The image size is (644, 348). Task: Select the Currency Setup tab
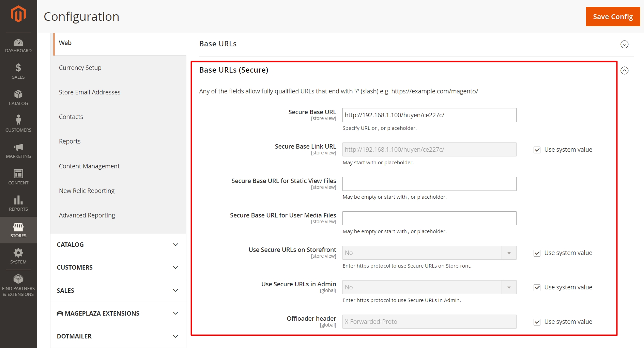[x=80, y=67]
